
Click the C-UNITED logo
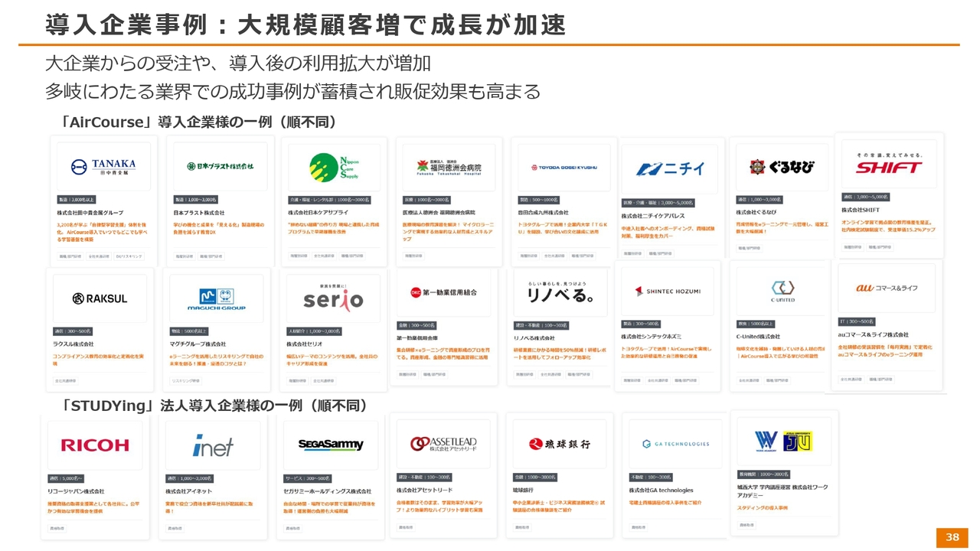(x=781, y=291)
